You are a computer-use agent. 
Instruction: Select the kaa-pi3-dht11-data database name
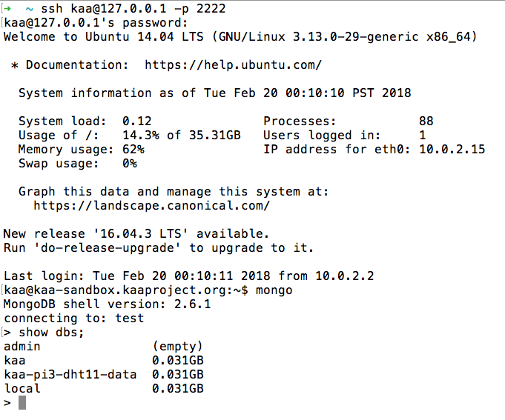(70, 375)
